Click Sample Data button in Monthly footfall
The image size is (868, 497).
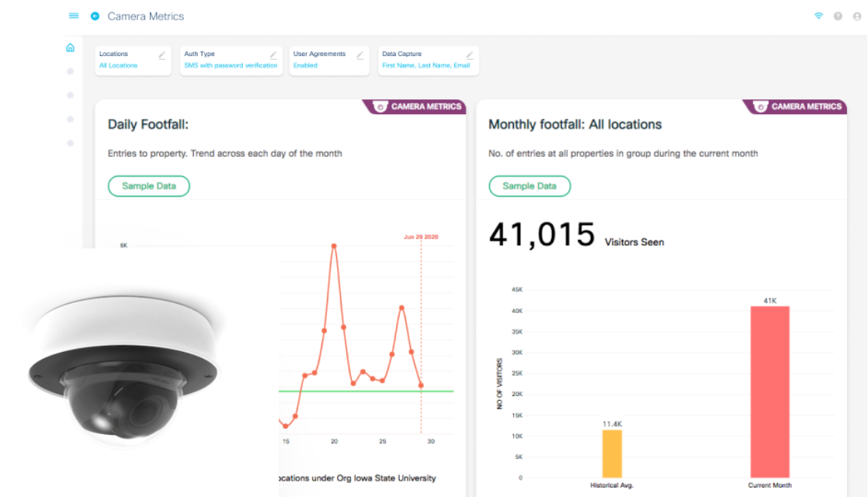[x=529, y=186]
